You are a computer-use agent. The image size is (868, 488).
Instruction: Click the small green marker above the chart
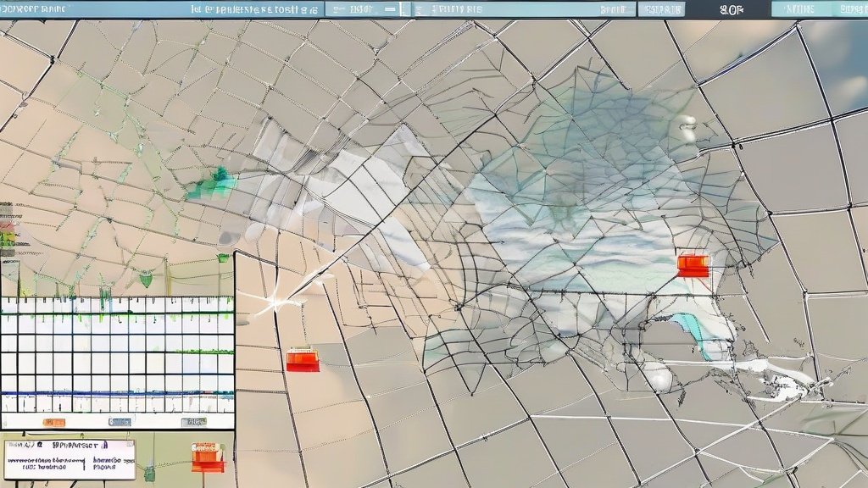tap(146, 278)
